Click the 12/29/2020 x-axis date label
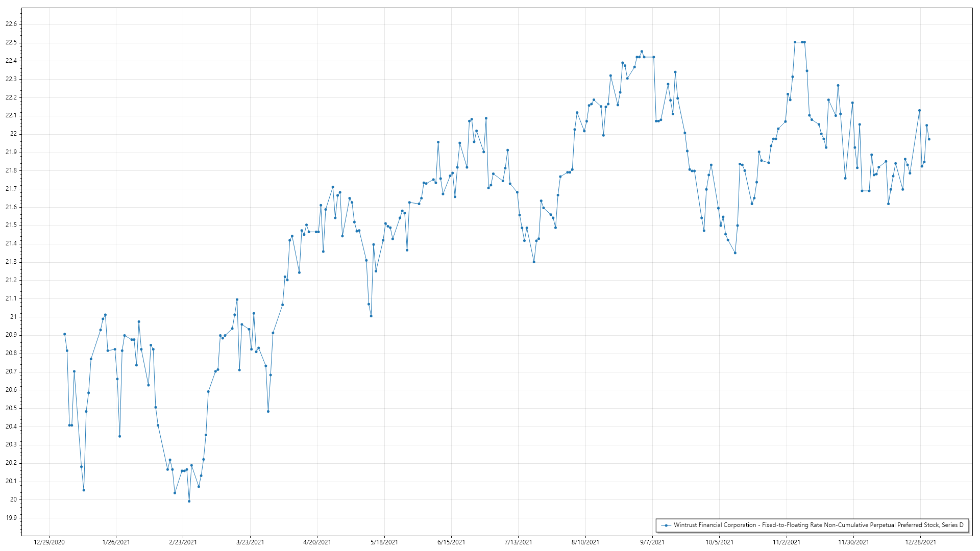Image resolution: width=980 pixels, height=551 pixels. pos(49,542)
